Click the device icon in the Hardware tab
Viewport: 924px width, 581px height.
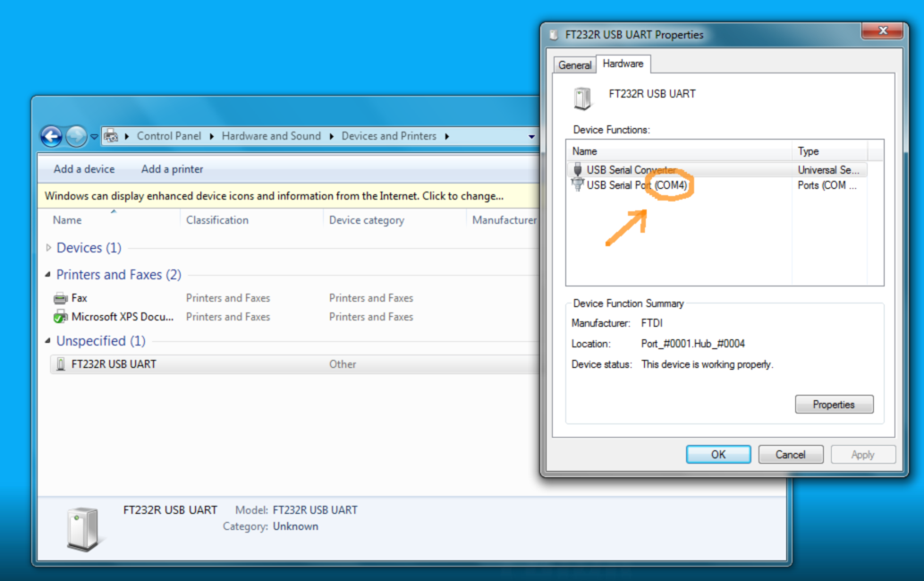pyautogui.click(x=583, y=98)
